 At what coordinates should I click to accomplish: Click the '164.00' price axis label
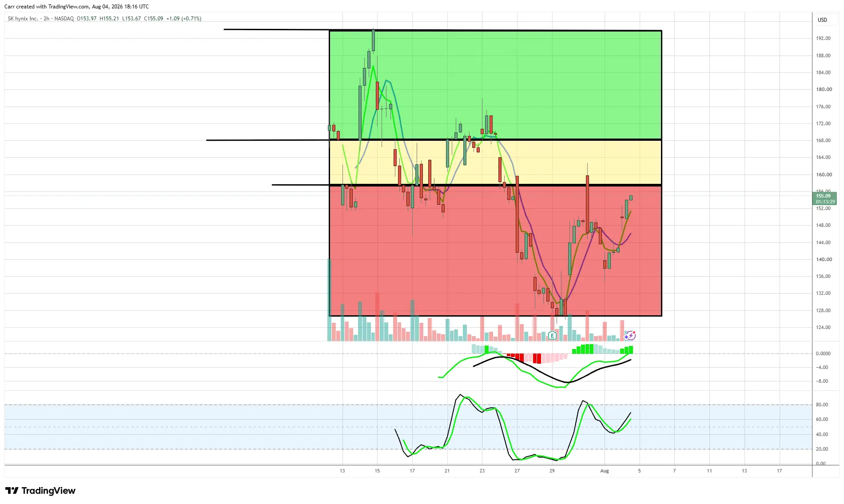(823, 157)
